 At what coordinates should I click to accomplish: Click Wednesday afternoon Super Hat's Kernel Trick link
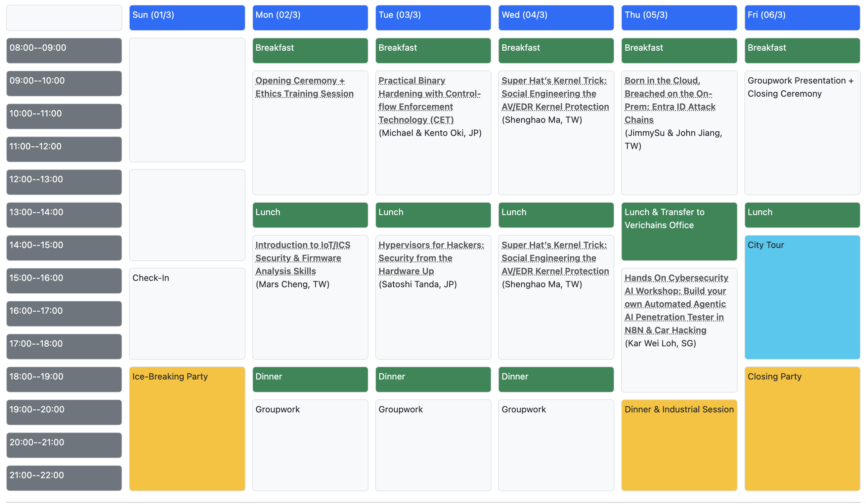[x=555, y=258]
